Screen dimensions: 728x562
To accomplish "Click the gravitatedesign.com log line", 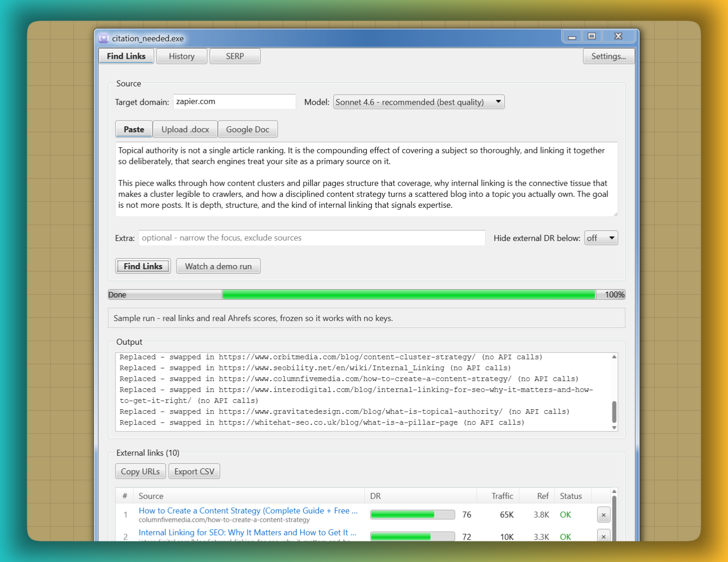I will coord(344,411).
